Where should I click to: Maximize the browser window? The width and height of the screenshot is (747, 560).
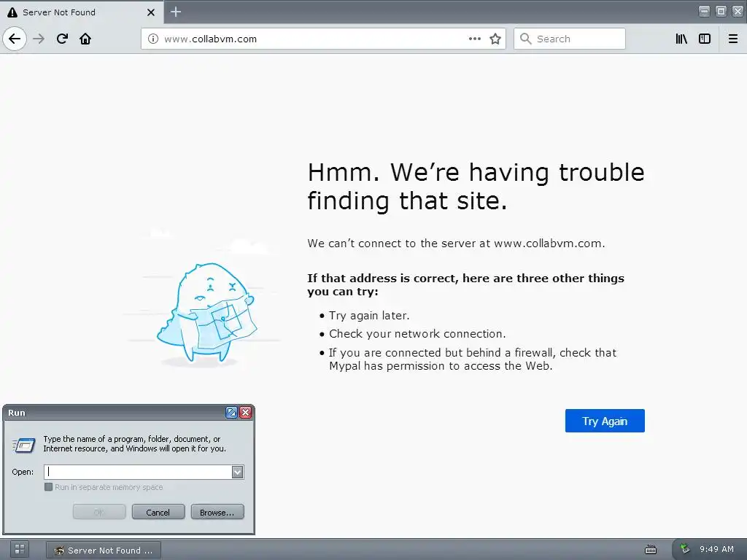[721, 11]
